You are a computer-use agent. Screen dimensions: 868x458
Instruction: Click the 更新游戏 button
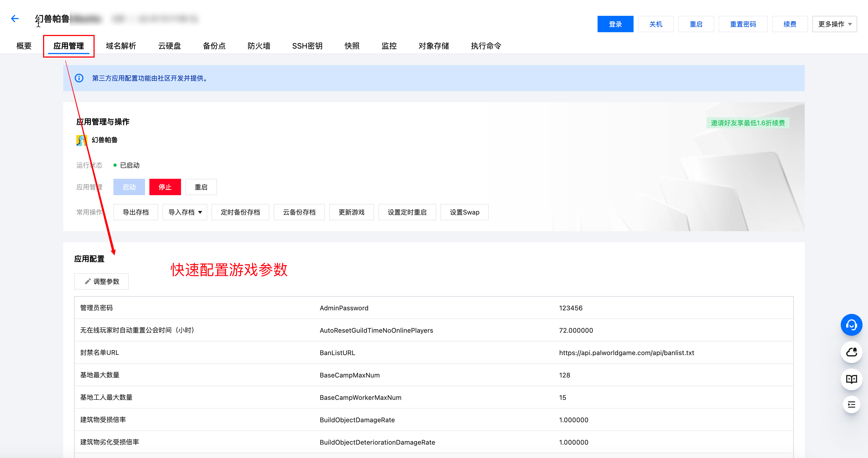pyautogui.click(x=351, y=212)
